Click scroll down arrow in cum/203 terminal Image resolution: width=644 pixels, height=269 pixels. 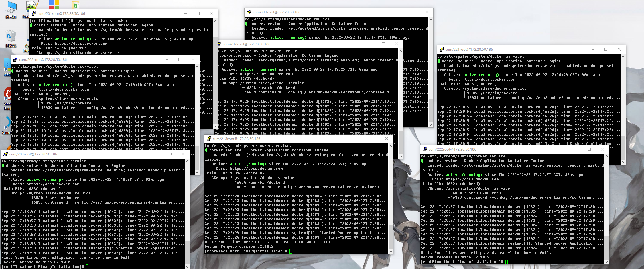point(187,266)
